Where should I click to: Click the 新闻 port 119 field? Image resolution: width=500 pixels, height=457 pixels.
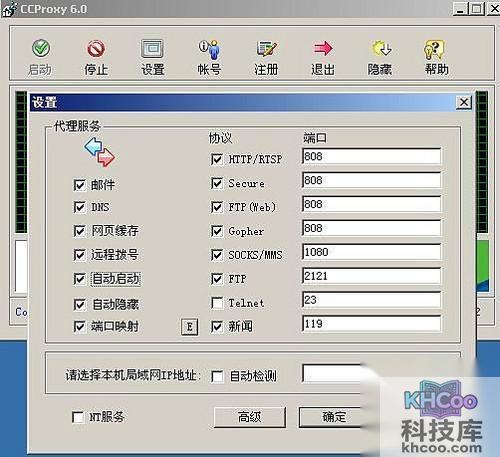371,324
